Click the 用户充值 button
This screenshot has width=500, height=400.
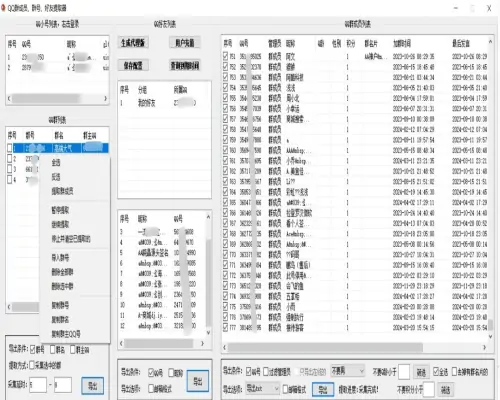point(185,42)
